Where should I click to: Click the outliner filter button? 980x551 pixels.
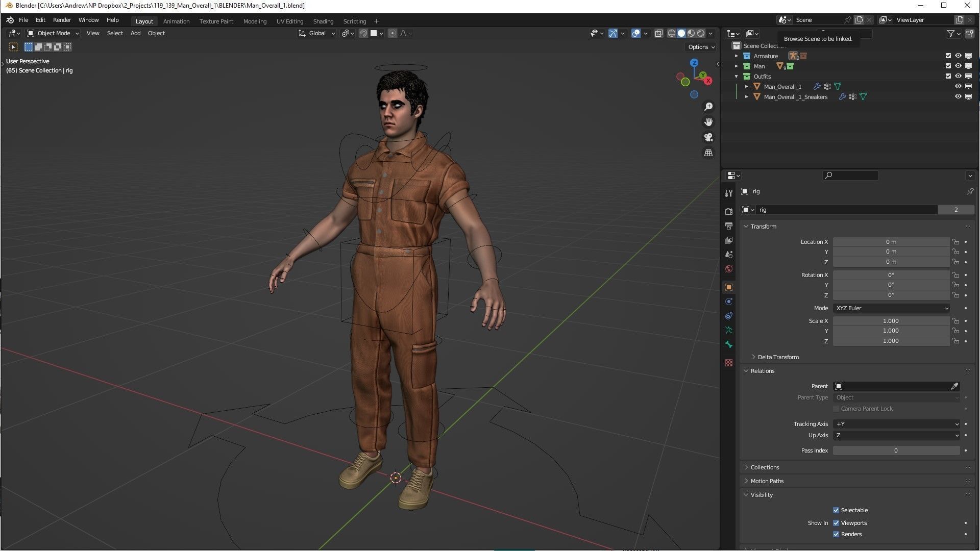tap(953, 34)
